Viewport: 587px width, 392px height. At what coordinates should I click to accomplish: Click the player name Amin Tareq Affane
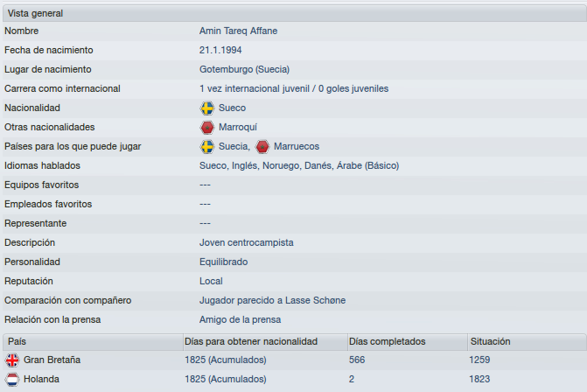[238, 31]
